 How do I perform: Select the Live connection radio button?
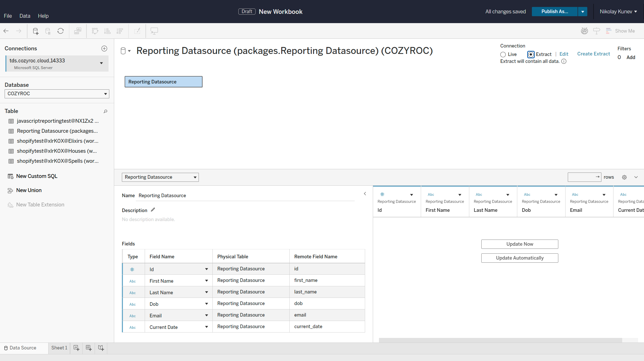point(503,54)
